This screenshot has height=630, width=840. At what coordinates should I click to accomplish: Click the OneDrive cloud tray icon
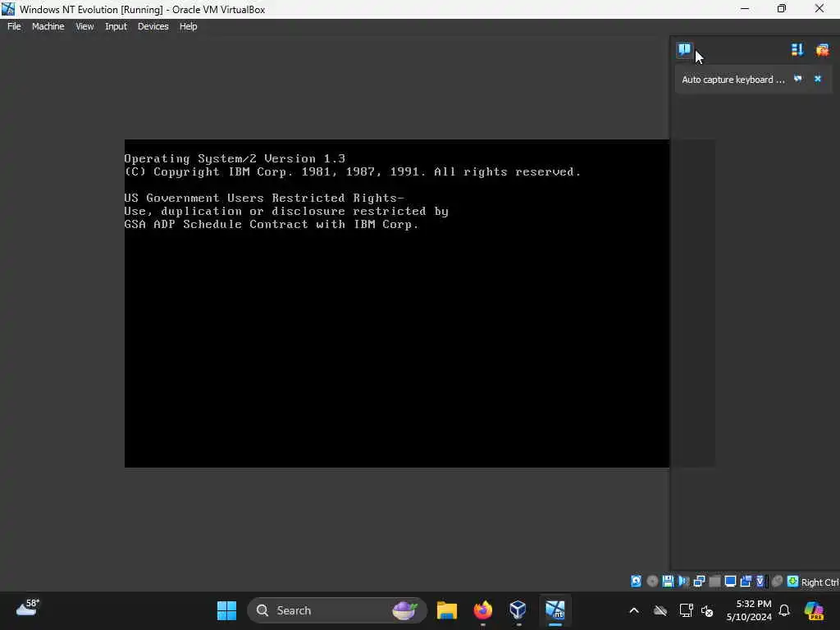tap(660, 610)
